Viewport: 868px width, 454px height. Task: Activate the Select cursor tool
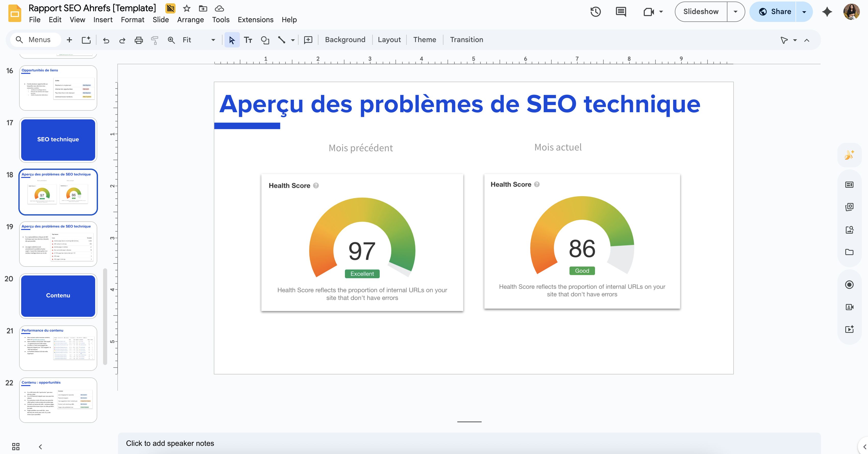[231, 40]
